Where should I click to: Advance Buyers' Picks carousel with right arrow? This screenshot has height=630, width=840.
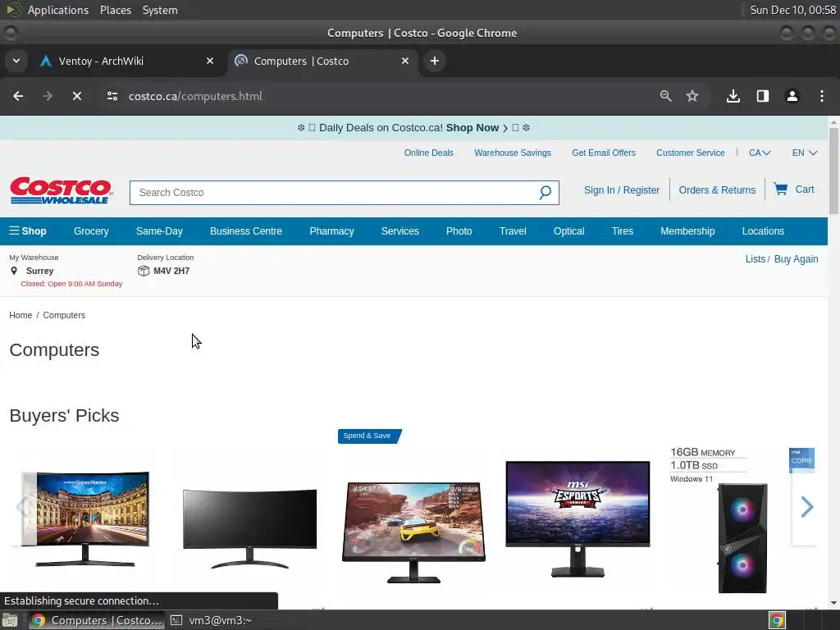pyautogui.click(x=806, y=507)
